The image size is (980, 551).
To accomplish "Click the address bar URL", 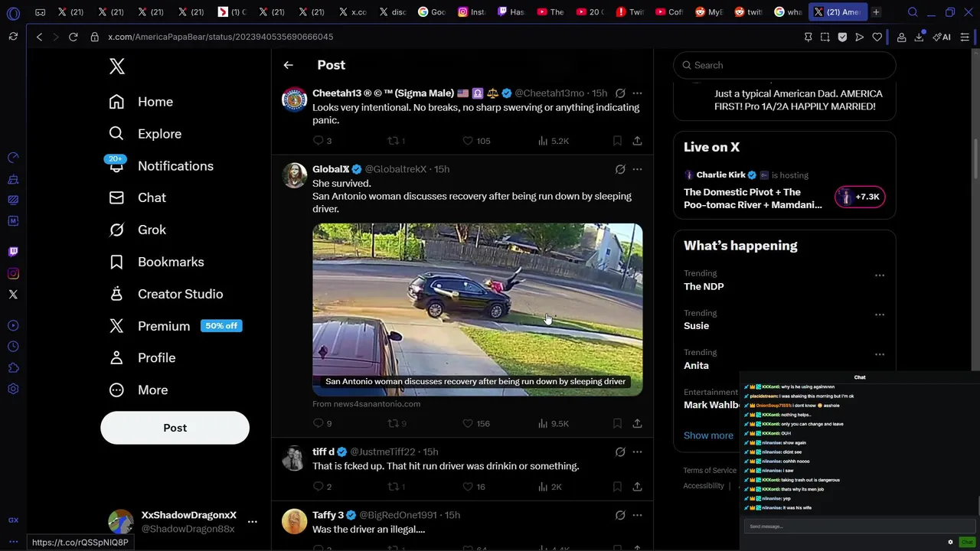I will point(220,37).
